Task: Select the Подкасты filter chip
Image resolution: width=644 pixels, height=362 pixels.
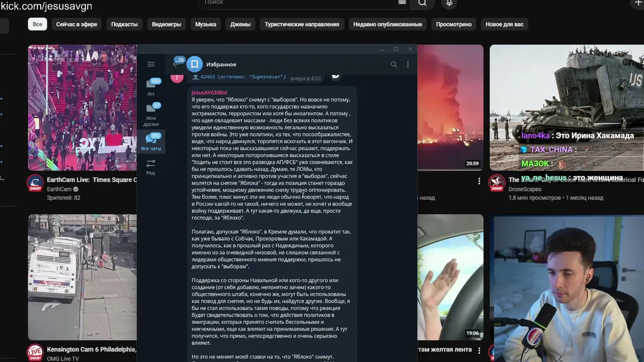Action: tap(124, 24)
